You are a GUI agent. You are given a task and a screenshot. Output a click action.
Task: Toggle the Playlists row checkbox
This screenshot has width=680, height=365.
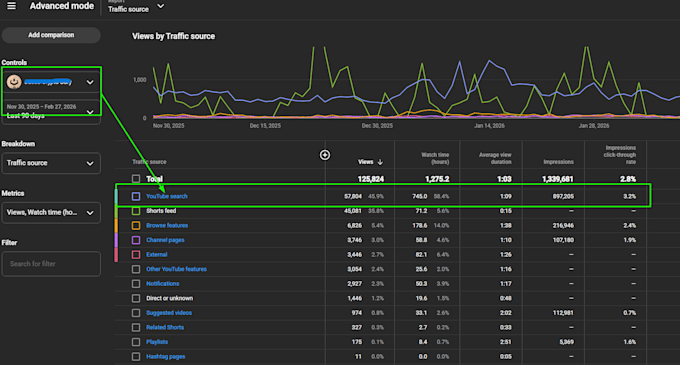click(x=136, y=342)
